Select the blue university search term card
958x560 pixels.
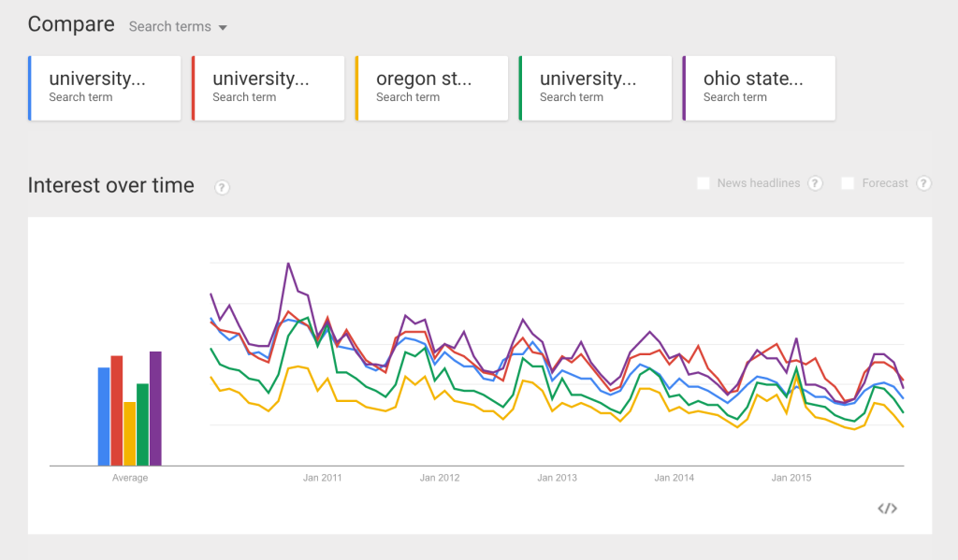point(105,88)
